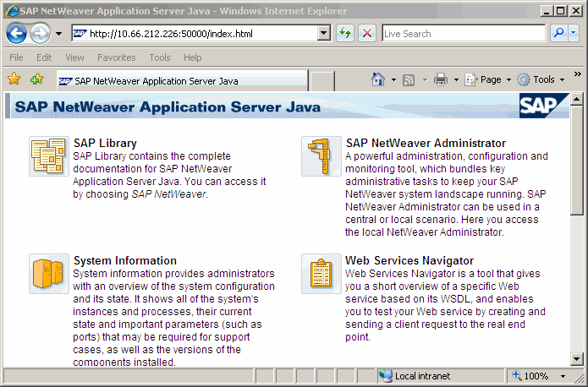Image resolution: width=588 pixels, height=387 pixels.
Task: Open a new blank tab
Action: pos(322,81)
